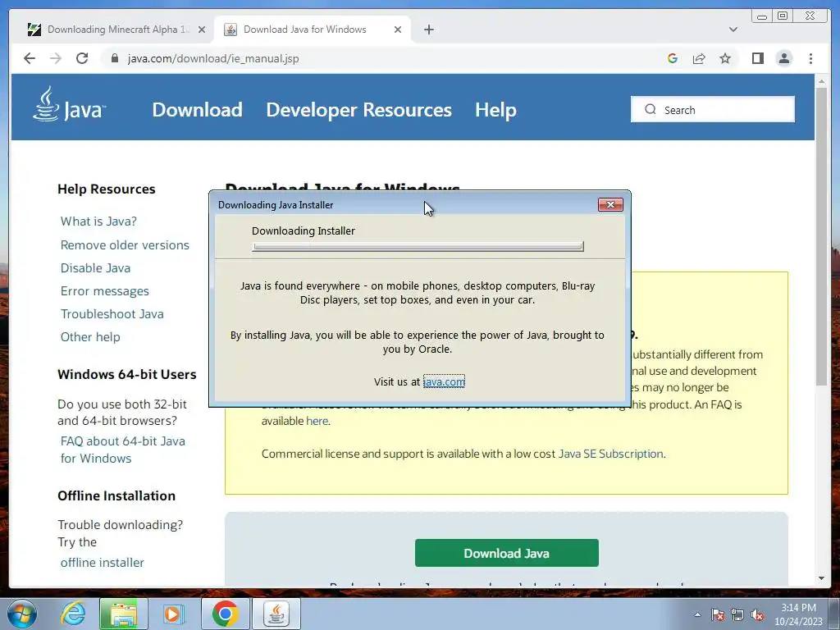Image resolution: width=840 pixels, height=630 pixels.
Task: Open the Disable Java link
Action: [95, 268]
